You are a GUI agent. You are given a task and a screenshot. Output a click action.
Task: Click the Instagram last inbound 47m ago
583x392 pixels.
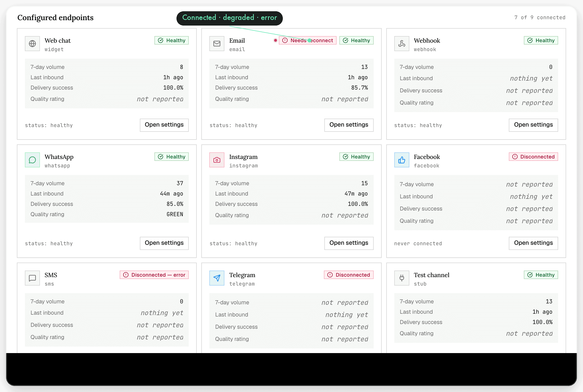click(356, 194)
